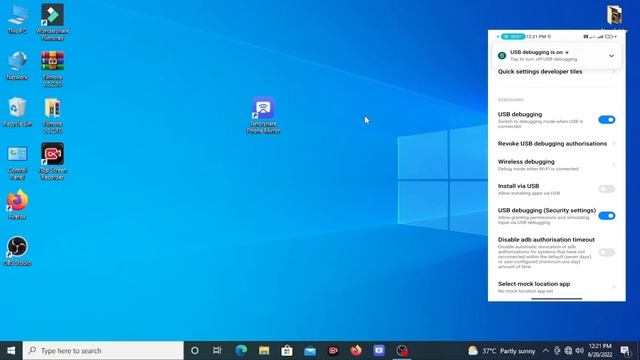
Task: Tap the Wireless debugging option text
Action: (x=526, y=162)
